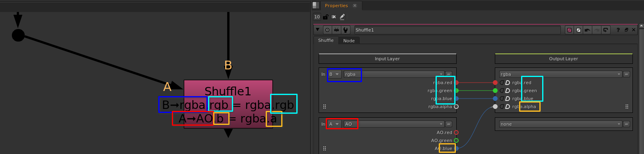Click drag handle in the B input layer box

(325, 107)
